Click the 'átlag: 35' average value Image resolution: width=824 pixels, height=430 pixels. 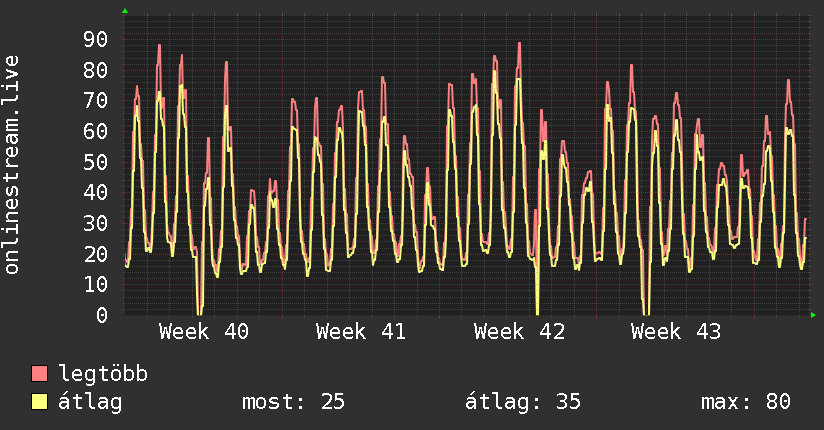[523, 402]
